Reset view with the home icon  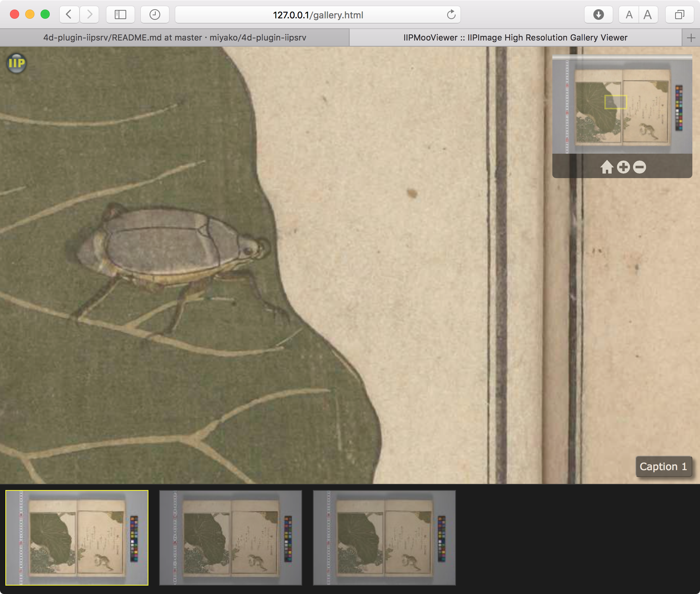[x=607, y=167]
